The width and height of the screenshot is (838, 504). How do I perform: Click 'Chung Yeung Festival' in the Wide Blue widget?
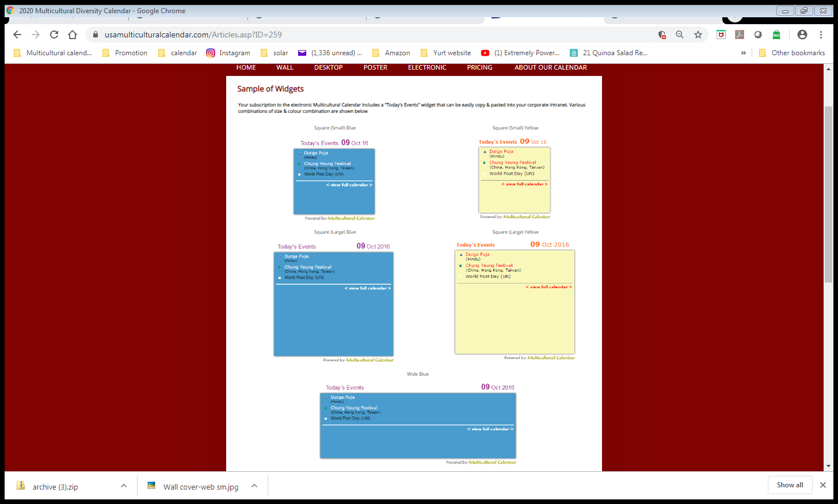354,408
